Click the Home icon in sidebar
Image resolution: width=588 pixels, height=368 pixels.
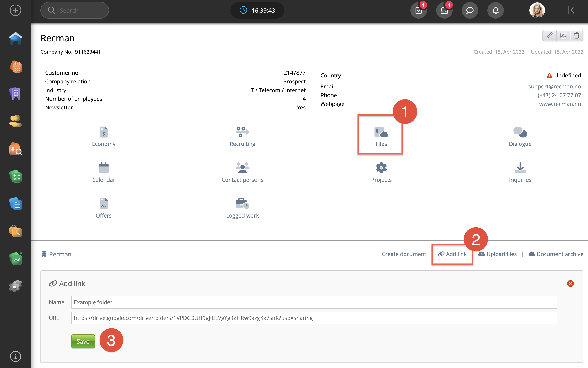[16, 39]
